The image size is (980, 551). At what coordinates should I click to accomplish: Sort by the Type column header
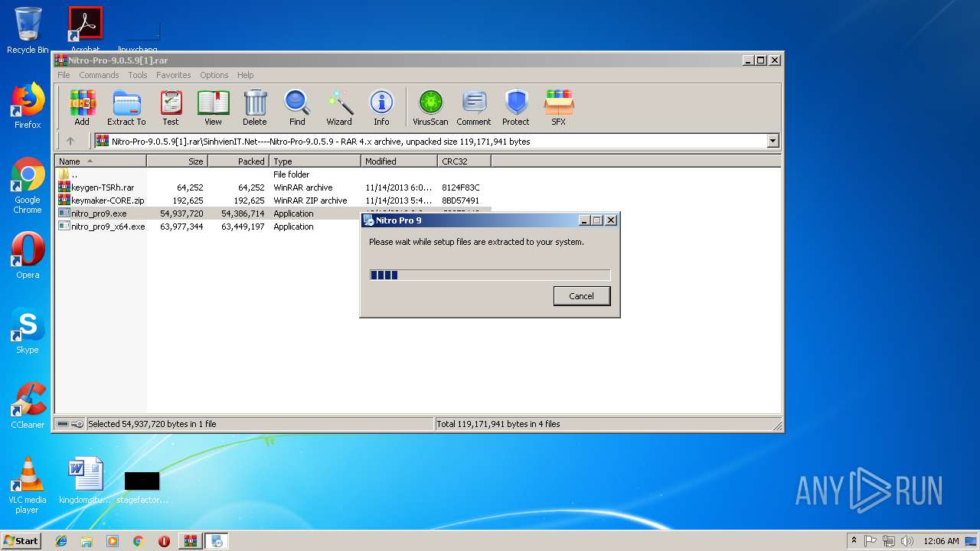pos(315,161)
